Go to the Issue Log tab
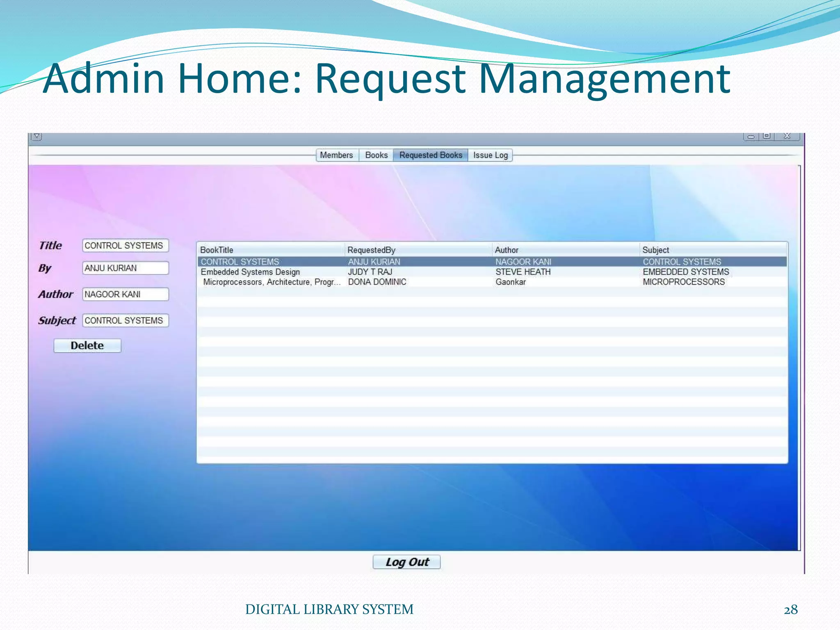840x630 pixels. click(x=490, y=155)
